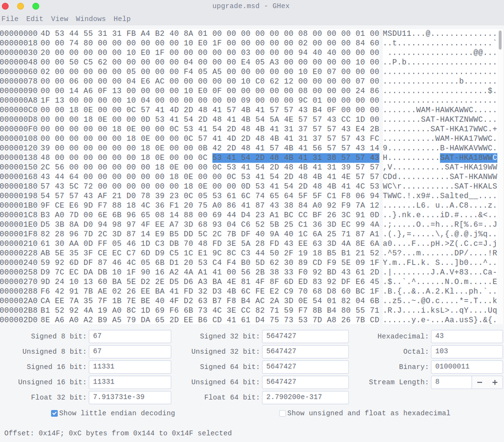The height and width of the screenshot is (442, 504).
Task: Open the Help menu
Action: coord(122,19)
